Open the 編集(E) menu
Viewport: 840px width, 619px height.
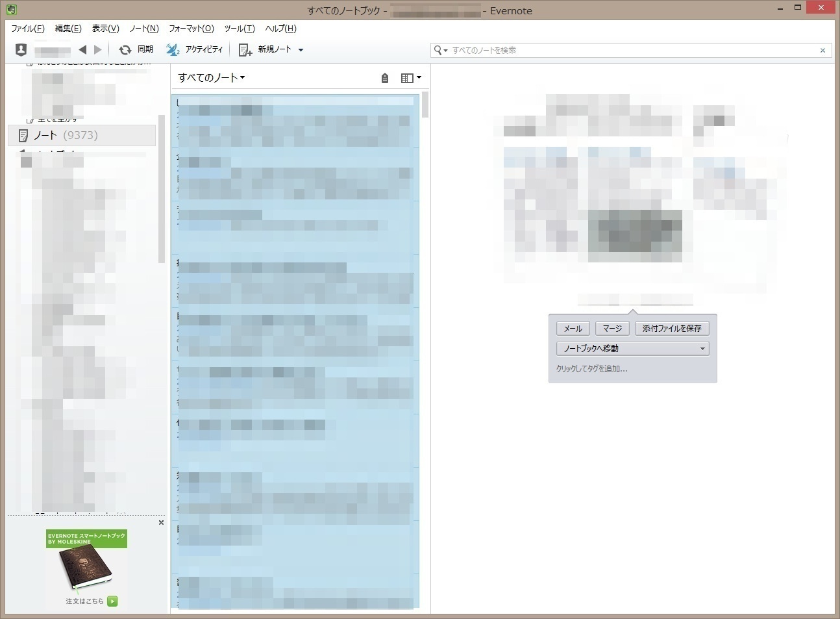(x=68, y=29)
